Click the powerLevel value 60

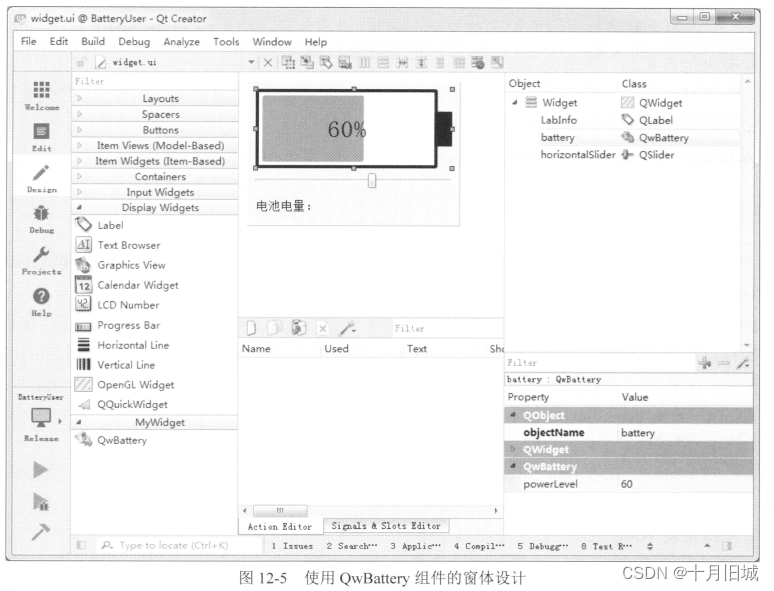(x=685, y=484)
